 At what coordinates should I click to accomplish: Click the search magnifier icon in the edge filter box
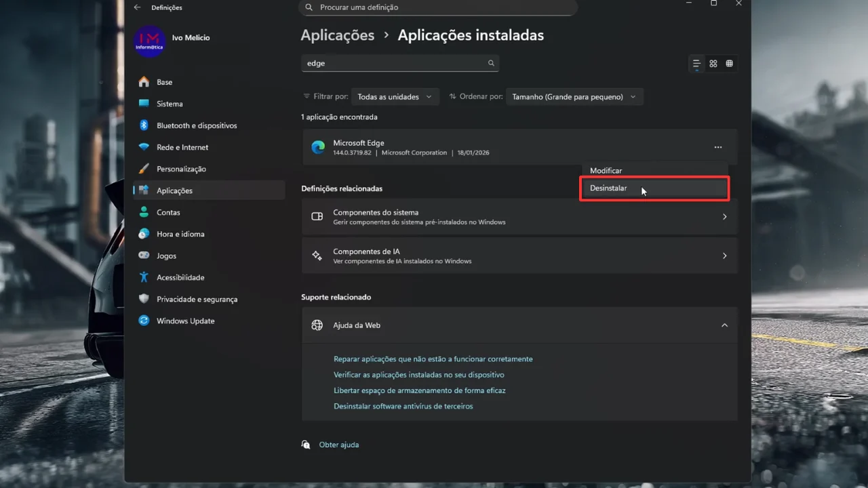(491, 63)
